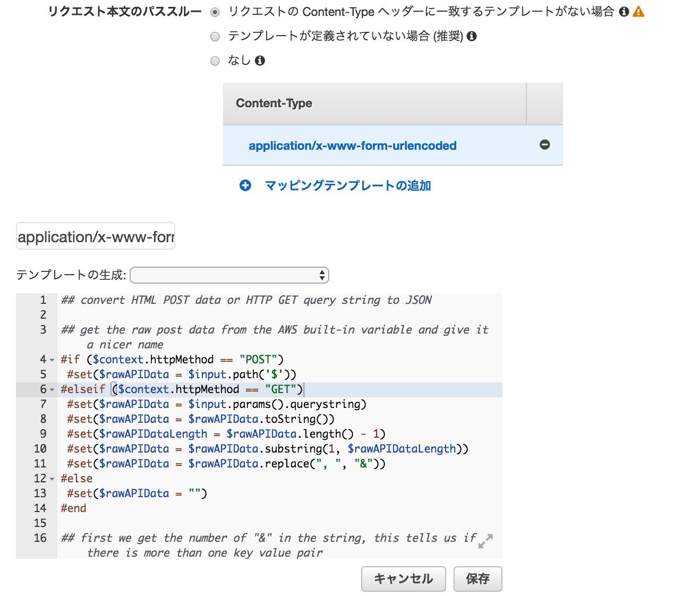Viewport: 700px width, 596px height.
Task: Click the Content-Type column header
Action: (x=274, y=103)
